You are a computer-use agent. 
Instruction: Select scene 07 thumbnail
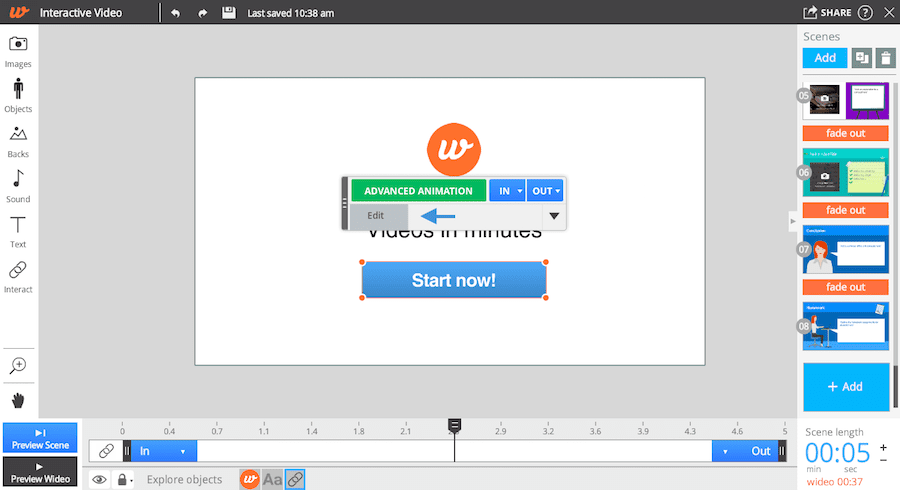(x=846, y=249)
